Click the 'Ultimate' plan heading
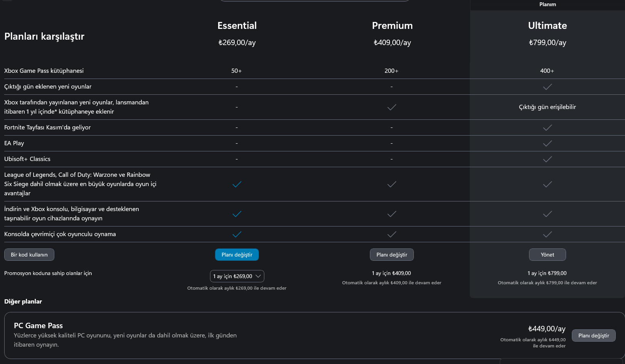This screenshot has height=364, width=625. 548,25
